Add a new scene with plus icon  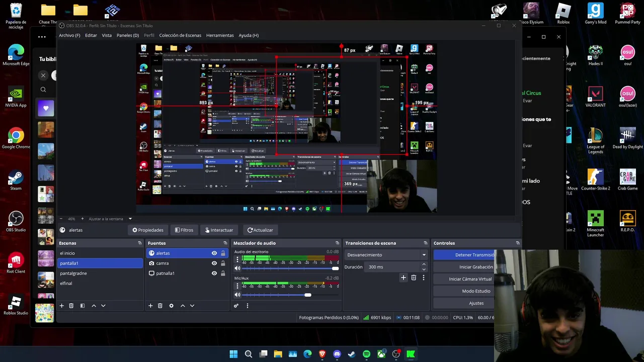(x=62, y=306)
